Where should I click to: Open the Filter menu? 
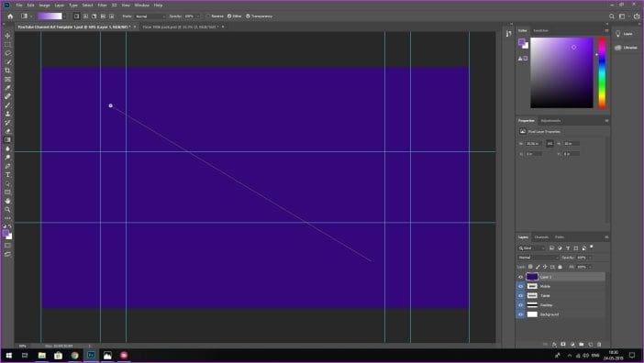tap(102, 5)
